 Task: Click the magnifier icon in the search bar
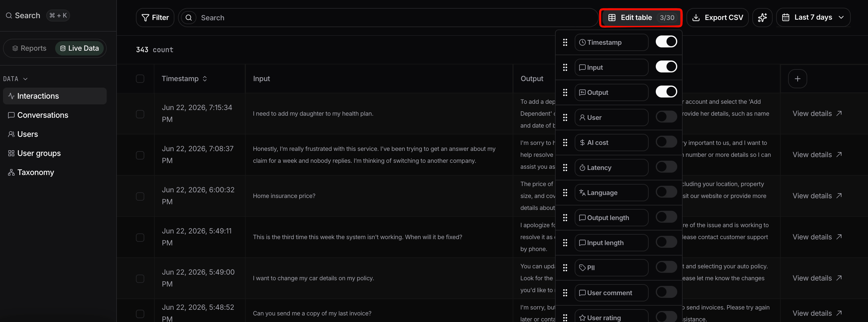click(x=189, y=18)
